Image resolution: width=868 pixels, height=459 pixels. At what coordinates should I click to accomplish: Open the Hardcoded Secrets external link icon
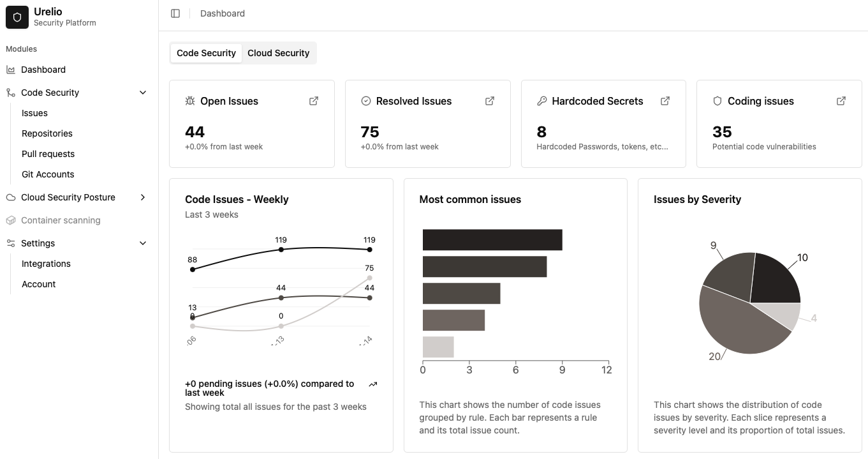pyautogui.click(x=665, y=101)
